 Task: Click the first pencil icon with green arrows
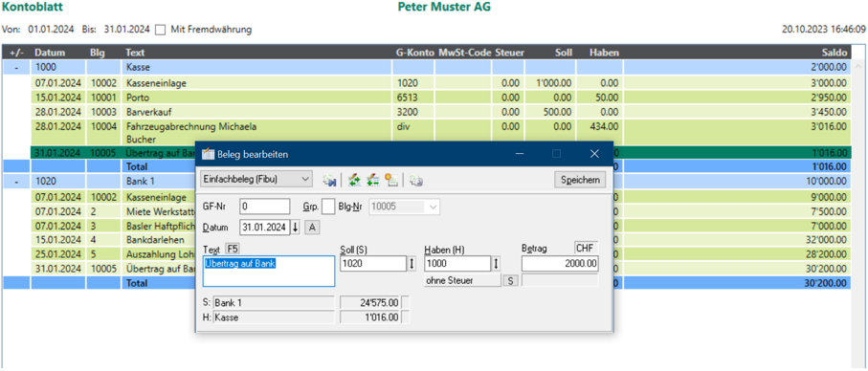click(355, 179)
